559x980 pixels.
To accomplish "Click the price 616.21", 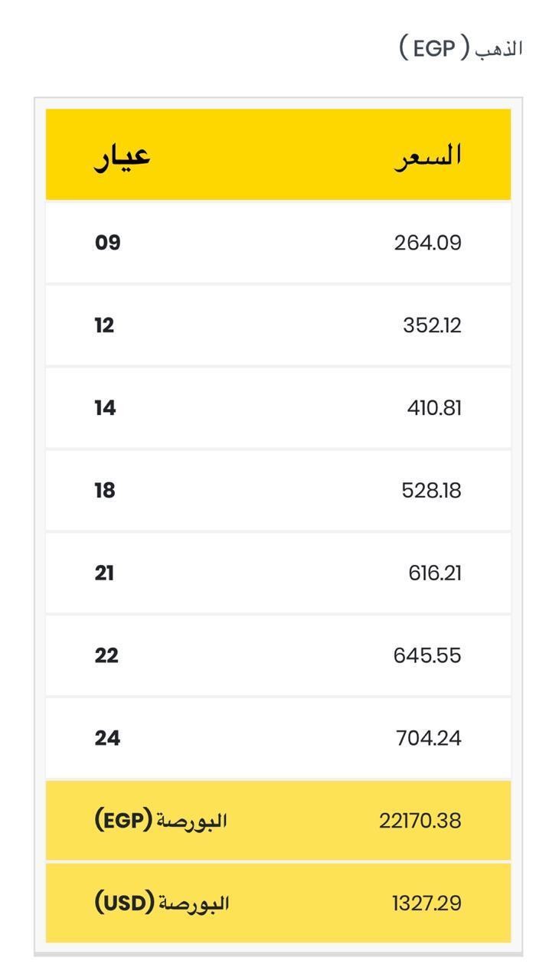I will 435,573.
